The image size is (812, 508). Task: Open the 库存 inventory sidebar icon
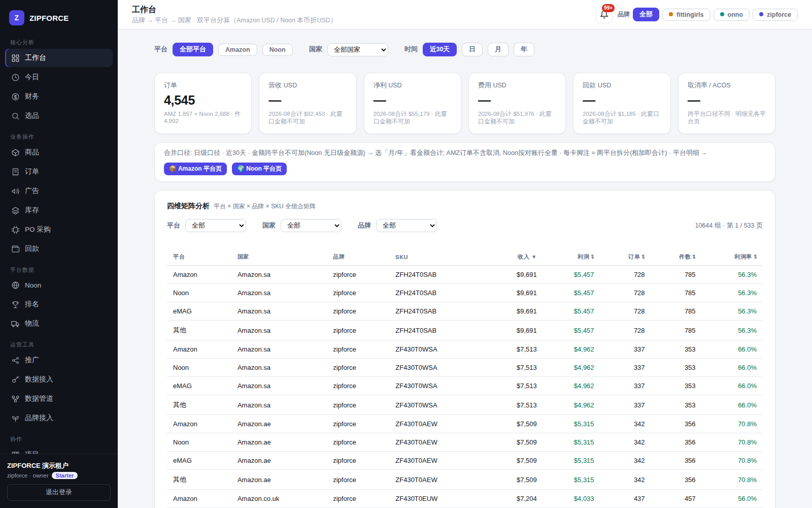coord(16,210)
